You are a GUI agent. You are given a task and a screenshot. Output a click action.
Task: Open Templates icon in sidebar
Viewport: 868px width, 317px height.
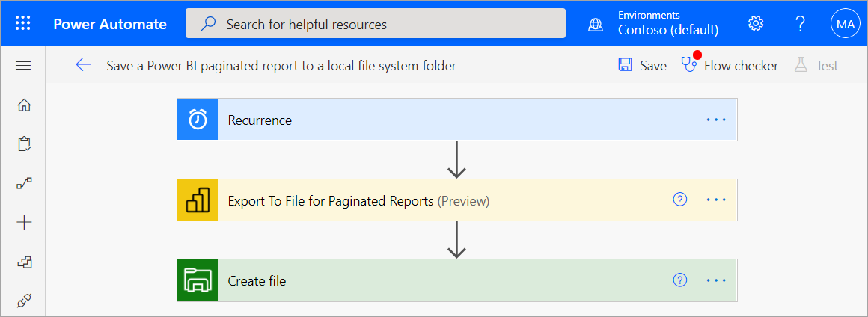click(x=24, y=262)
